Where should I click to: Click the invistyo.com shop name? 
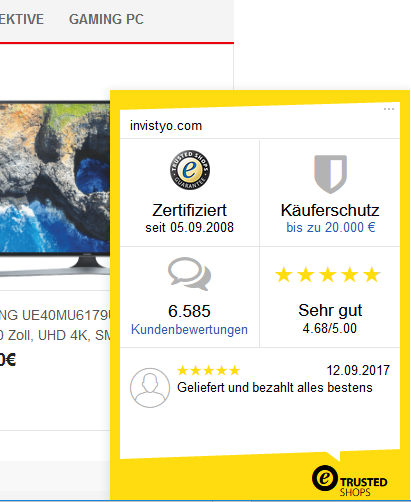coord(166,126)
